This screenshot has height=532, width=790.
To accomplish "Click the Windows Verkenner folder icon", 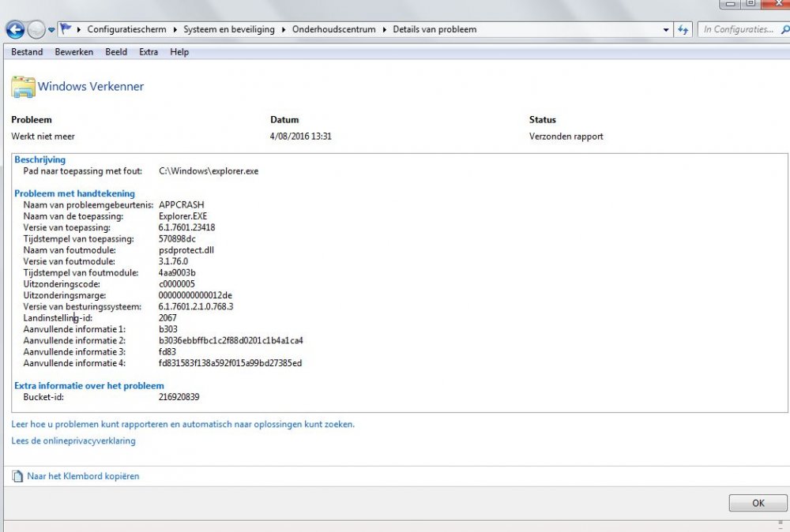I will [x=23, y=87].
